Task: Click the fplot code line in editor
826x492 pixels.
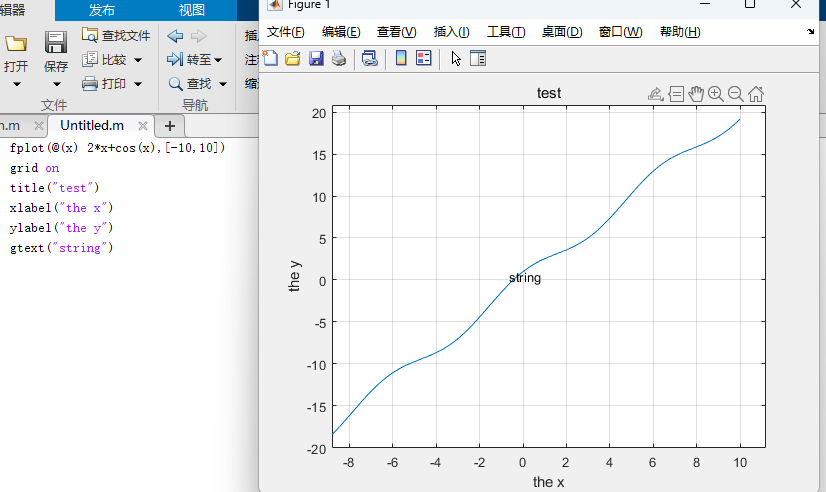Action: tap(117, 147)
